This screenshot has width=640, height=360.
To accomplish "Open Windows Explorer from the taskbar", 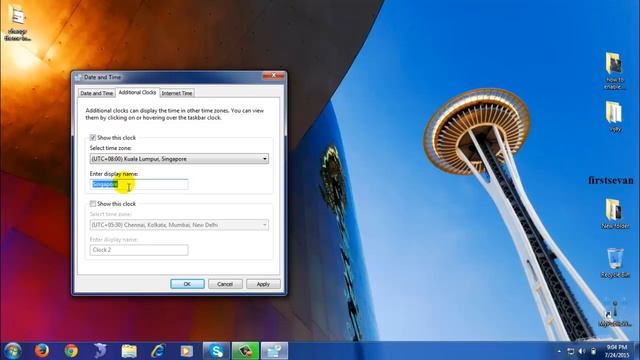I will click(x=129, y=351).
